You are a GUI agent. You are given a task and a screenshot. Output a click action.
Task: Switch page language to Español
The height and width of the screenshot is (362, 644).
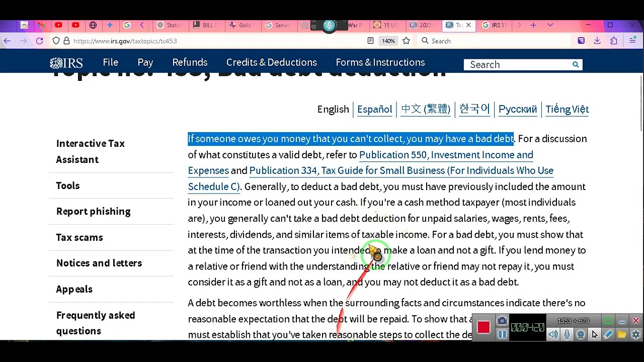[x=375, y=109]
